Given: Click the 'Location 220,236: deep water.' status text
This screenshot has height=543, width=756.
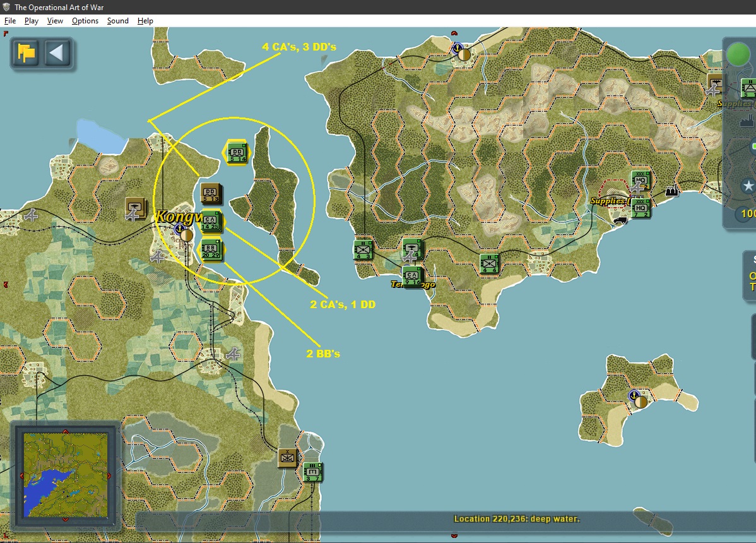Looking at the screenshot, I should click(x=517, y=519).
